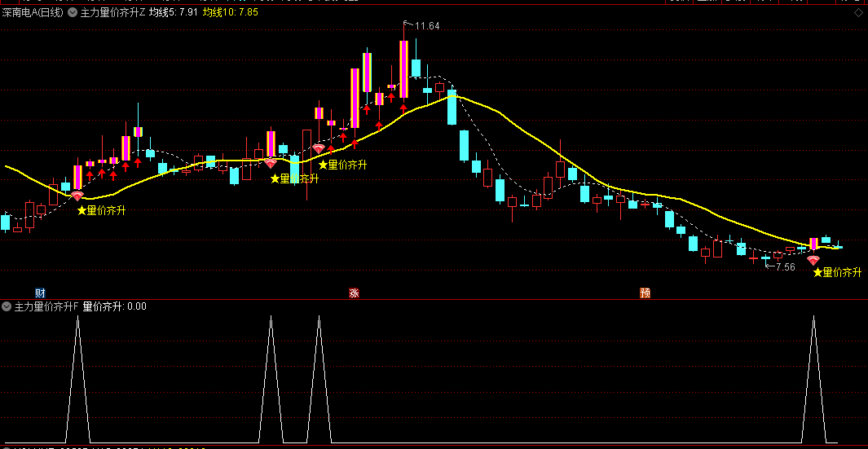
Task: Click the 均线5: 7.91 value label
Action: click(x=174, y=12)
